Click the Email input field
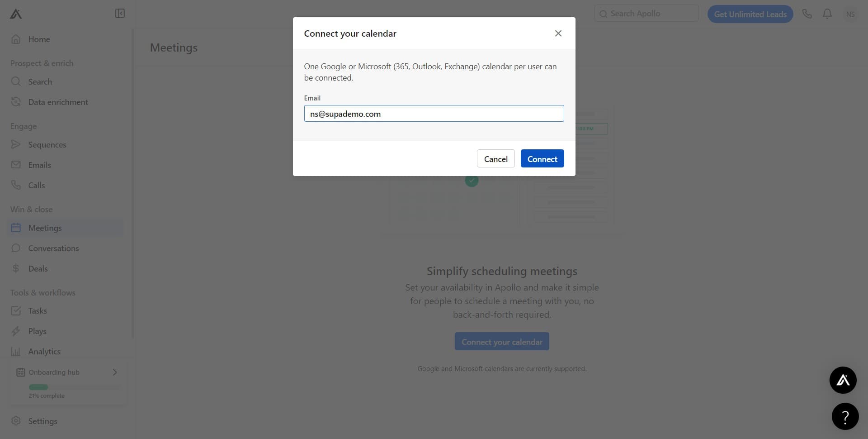This screenshot has height=439, width=868. (434, 113)
